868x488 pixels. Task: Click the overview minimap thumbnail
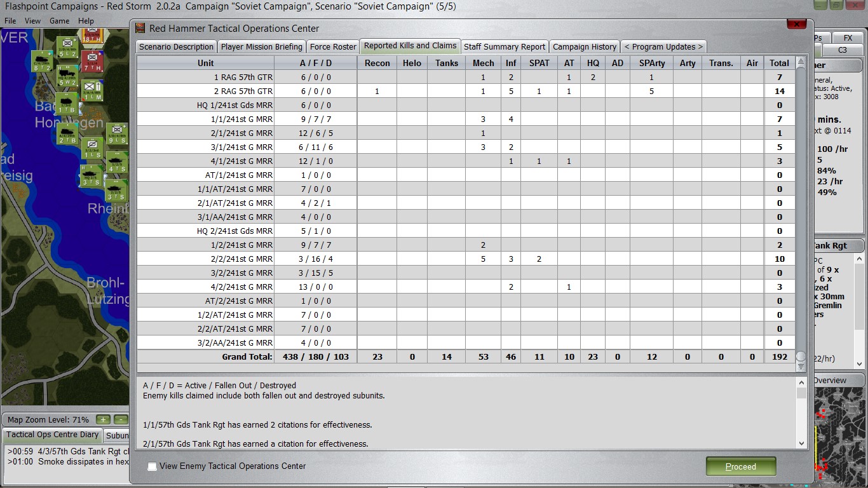coord(839,437)
